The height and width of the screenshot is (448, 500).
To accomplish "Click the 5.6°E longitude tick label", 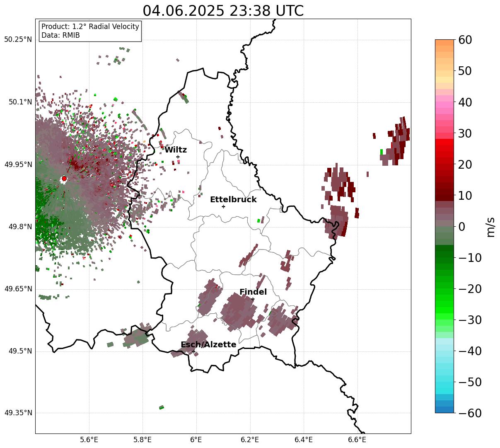I will pyautogui.click(x=89, y=440).
